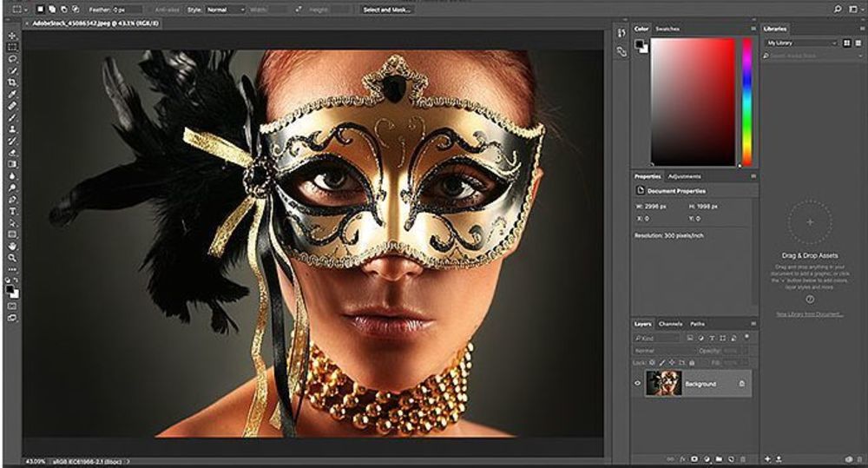Select the Clone Stamp tool

tap(12, 129)
